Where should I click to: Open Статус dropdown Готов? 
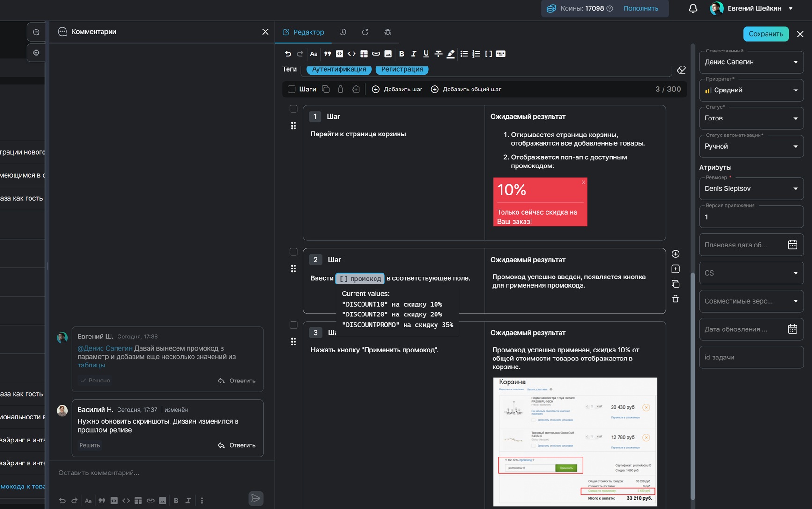(x=751, y=118)
